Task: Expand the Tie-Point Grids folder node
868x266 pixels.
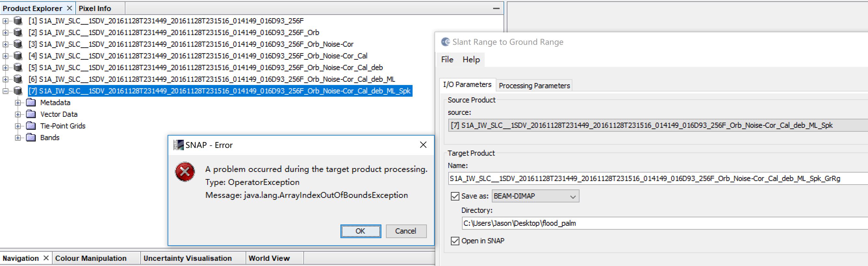Action: [x=18, y=126]
